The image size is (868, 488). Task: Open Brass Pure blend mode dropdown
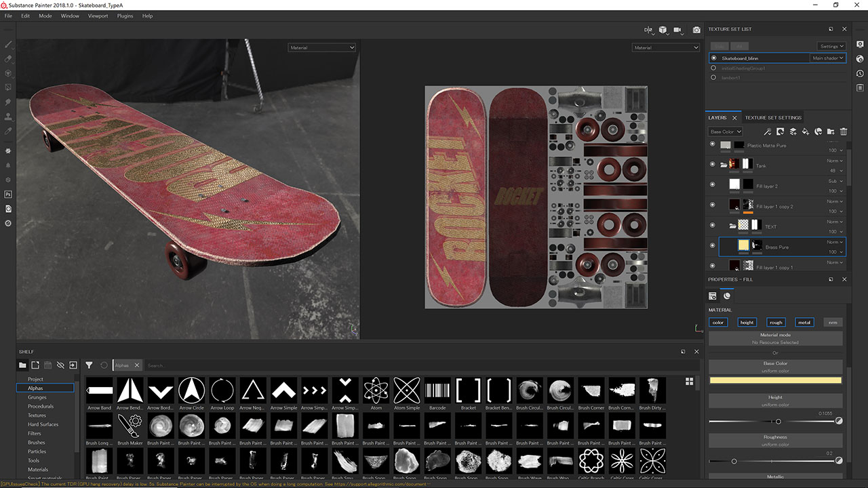pyautogui.click(x=835, y=242)
